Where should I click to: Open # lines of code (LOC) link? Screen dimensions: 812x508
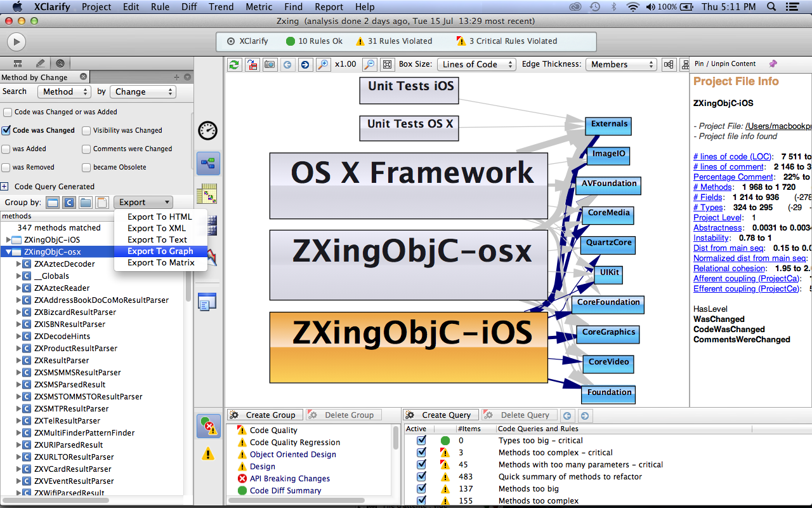pyautogui.click(x=733, y=156)
